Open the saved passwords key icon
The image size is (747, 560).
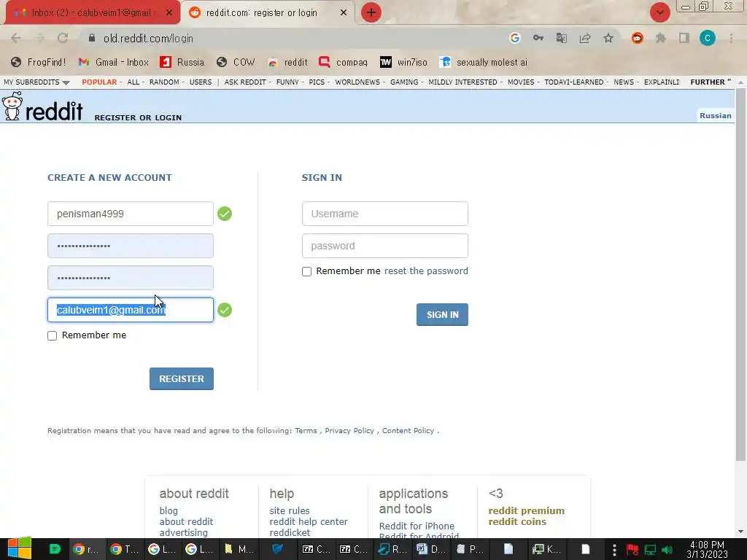tap(538, 38)
